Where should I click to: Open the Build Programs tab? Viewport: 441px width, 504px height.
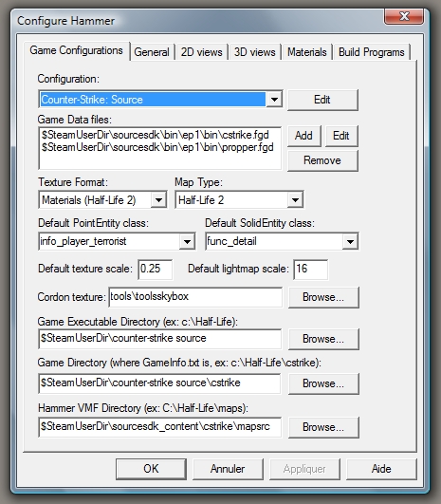[372, 52]
